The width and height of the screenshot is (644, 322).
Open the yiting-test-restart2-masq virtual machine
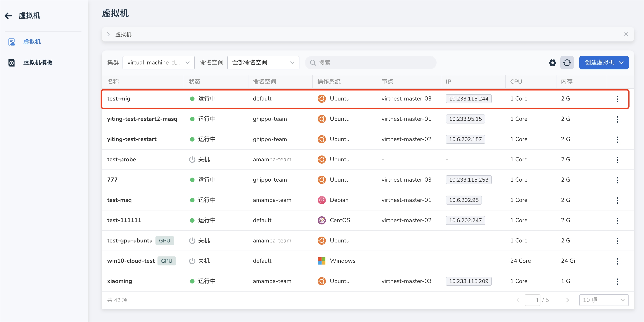point(142,119)
